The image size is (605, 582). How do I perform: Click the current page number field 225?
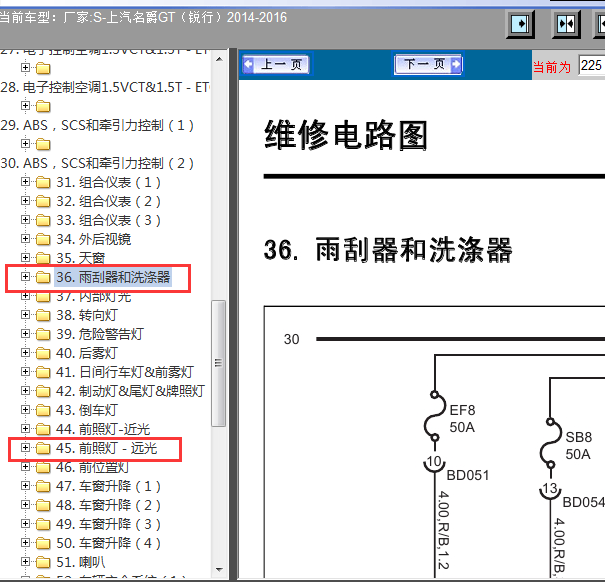click(x=591, y=66)
